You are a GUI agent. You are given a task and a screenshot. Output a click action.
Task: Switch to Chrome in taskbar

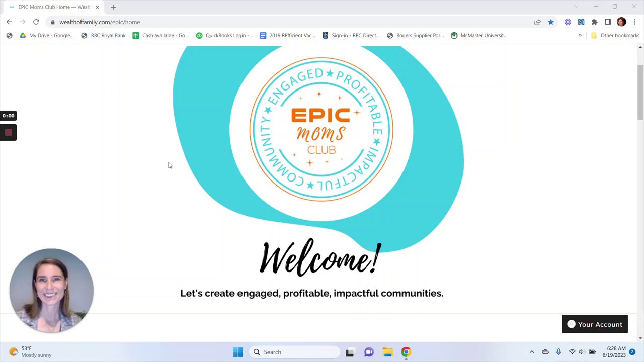click(406, 352)
